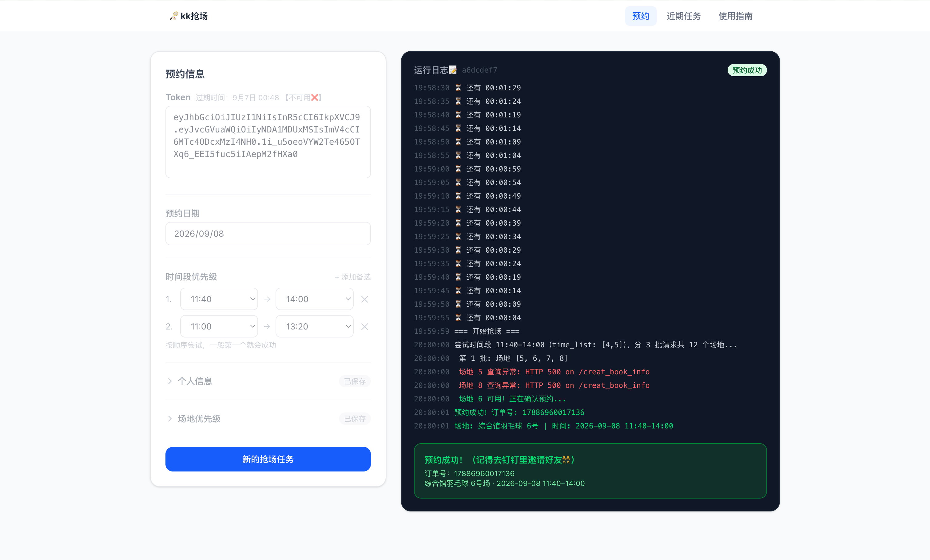Open the 近期任务 tab
Screen dimensions: 930x560
pyautogui.click(x=684, y=16)
